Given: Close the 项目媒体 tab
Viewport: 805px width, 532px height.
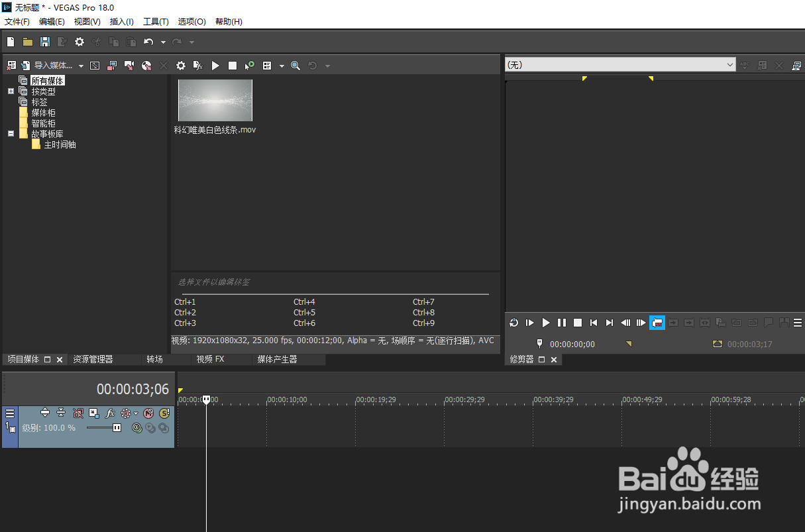Looking at the screenshot, I should [59, 360].
